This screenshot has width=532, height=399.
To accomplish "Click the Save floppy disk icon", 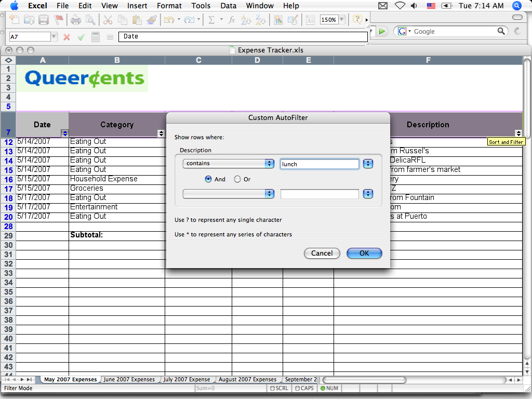I will [44, 20].
